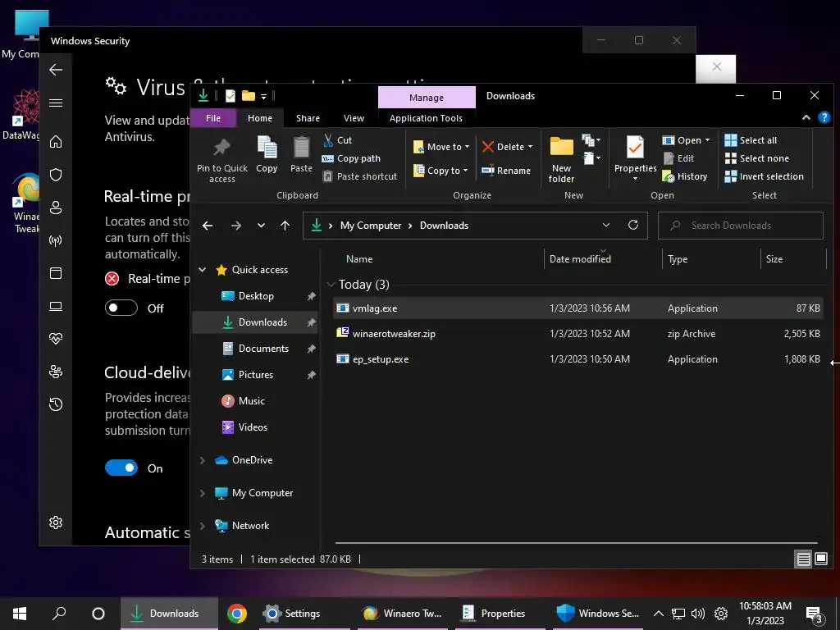Create a New folder from ribbon

click(561, 160)
